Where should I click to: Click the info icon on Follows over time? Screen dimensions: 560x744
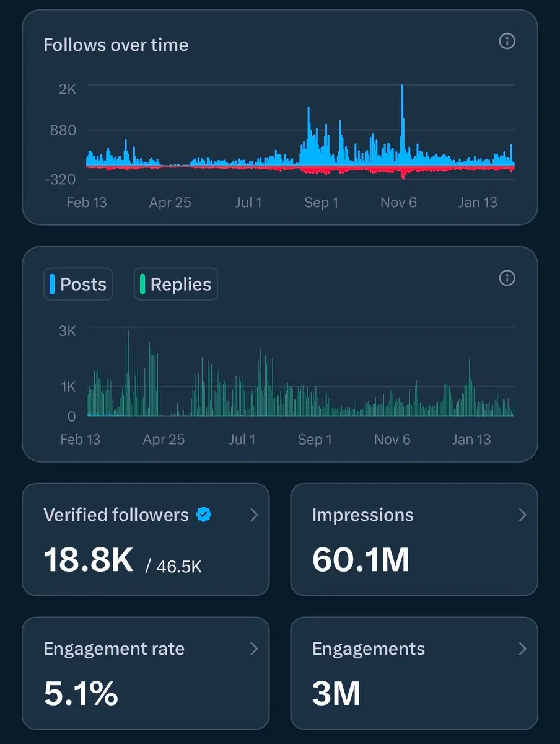click(507, 42)
